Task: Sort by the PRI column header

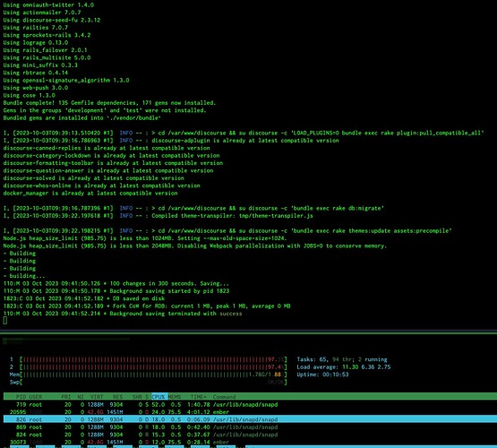Action: click(66, 397)
